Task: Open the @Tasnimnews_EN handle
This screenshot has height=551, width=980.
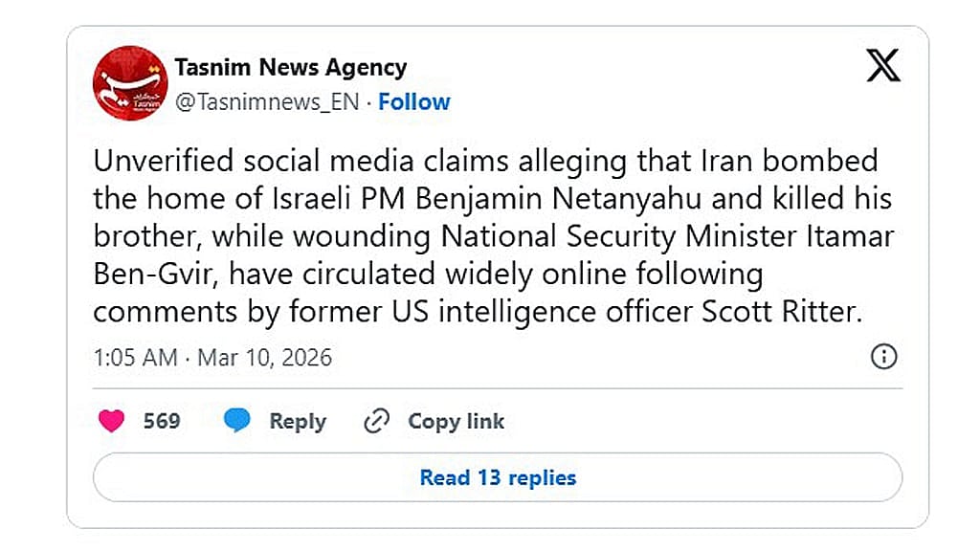Action: point(267,101)
